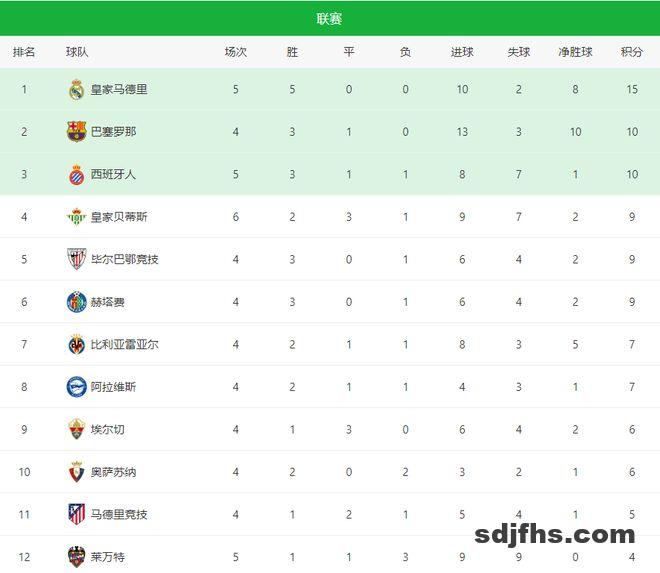Click the Athletic Bilbao club crest

(x=76, y=259)
